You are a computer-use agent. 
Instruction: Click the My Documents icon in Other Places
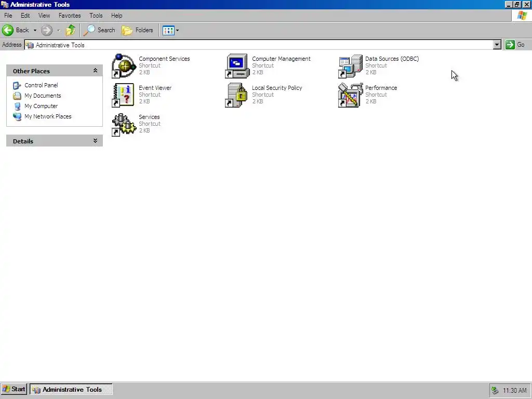(x=17, y=96)
